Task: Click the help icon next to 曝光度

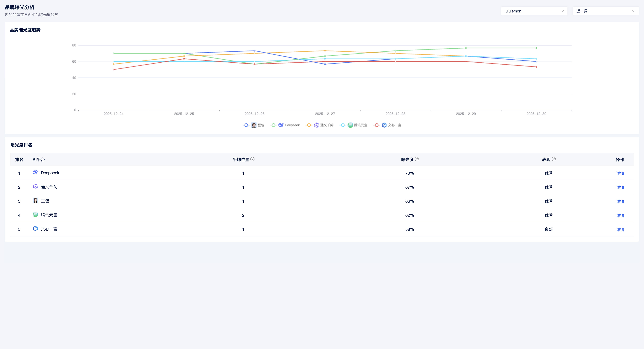Action: coord(417,159)
